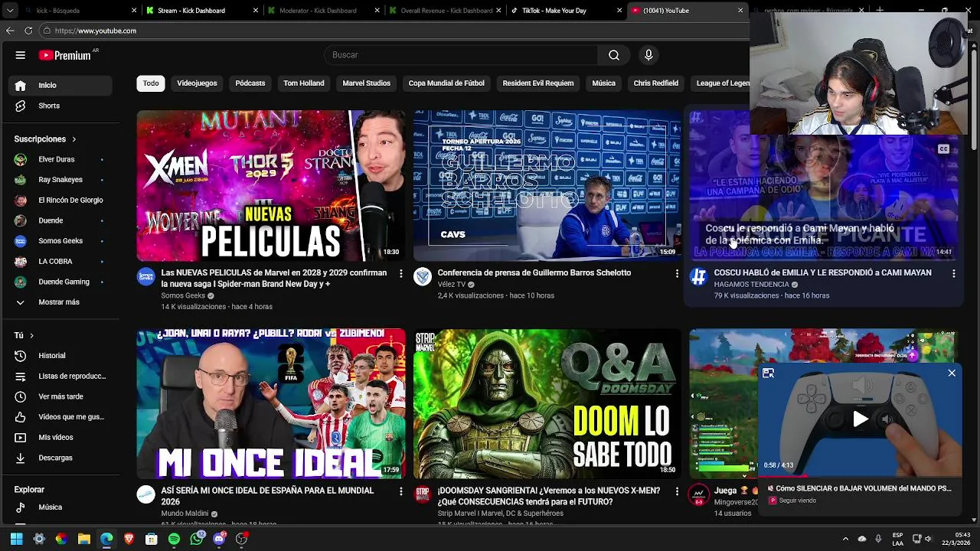
Task: Select the Chris Redfield chip
Action: pos(656,83)
